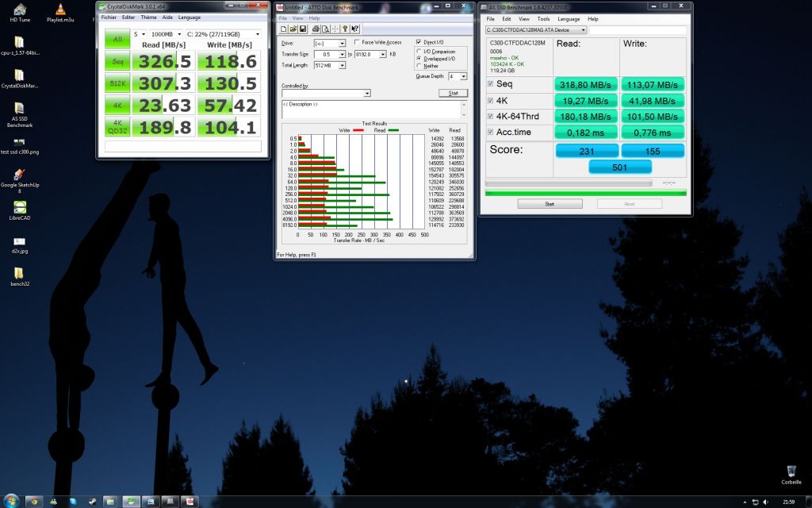Open the Corbeille recycle bin icon

click(x=791, y=475)
